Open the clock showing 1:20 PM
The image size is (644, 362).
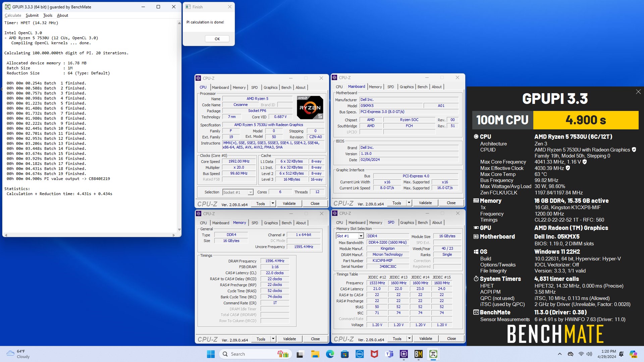pos(607,354)
